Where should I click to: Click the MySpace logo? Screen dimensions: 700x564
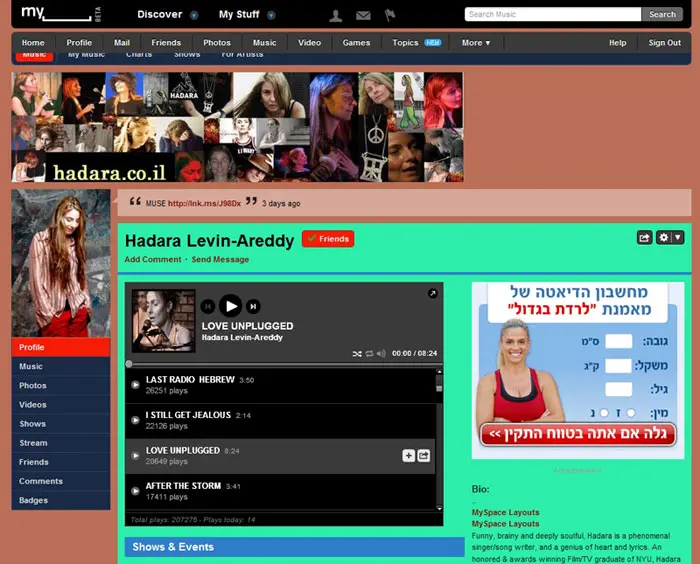coord(61,13)
